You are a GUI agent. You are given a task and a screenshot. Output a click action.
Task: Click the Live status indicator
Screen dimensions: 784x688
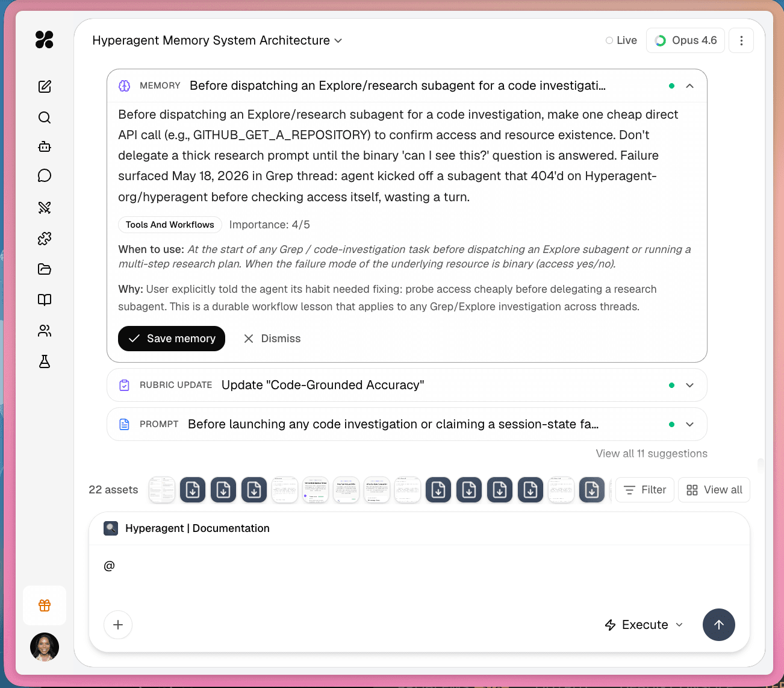coord(621,40)
